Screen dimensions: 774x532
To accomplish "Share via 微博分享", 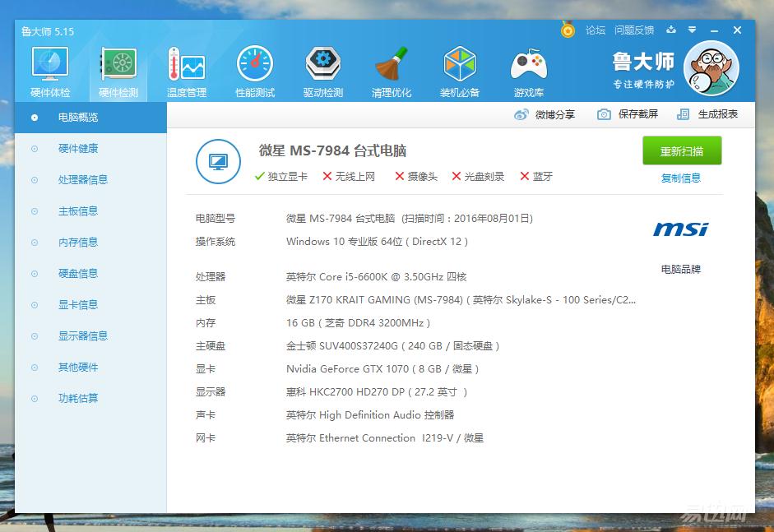I will [545, 115].
